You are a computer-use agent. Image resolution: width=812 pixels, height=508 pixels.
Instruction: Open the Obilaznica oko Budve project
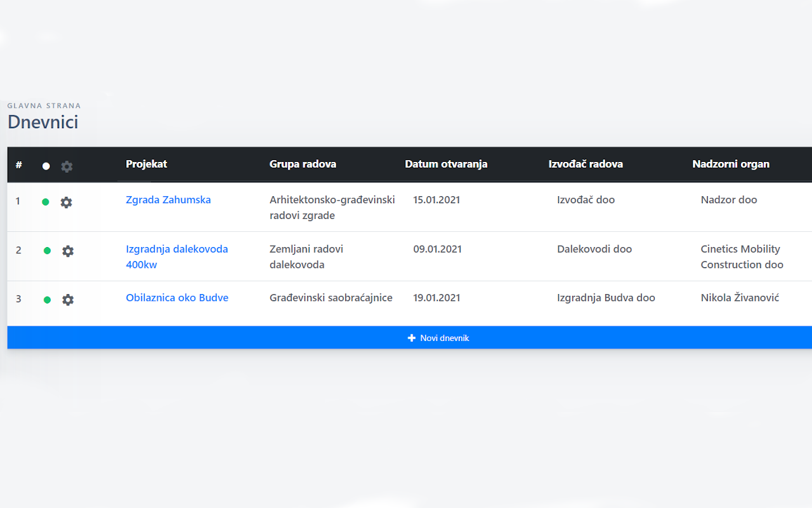click(x=177, y=298)
